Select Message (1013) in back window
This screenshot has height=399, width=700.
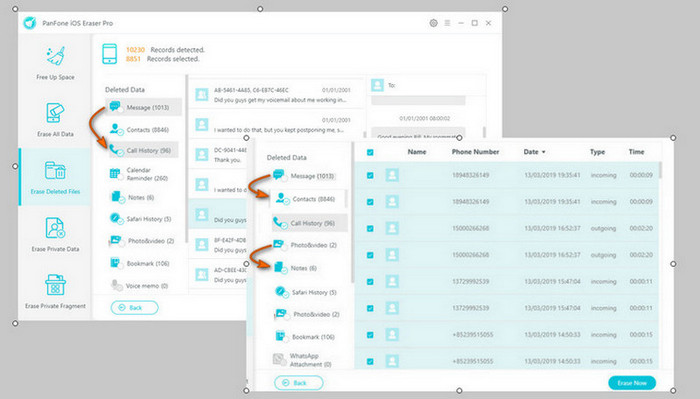[x=143, y=107]
